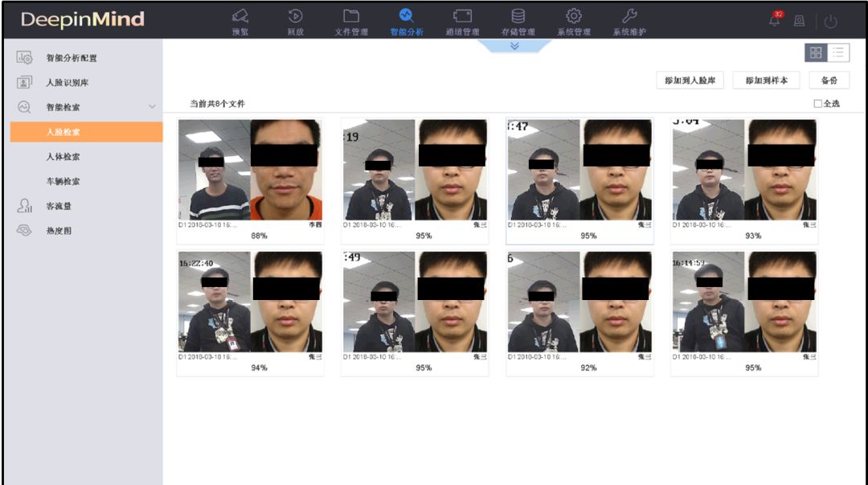Open the 预览 live preview icon
The height and width of the screenshot is (485, 868).
[240, 16]
